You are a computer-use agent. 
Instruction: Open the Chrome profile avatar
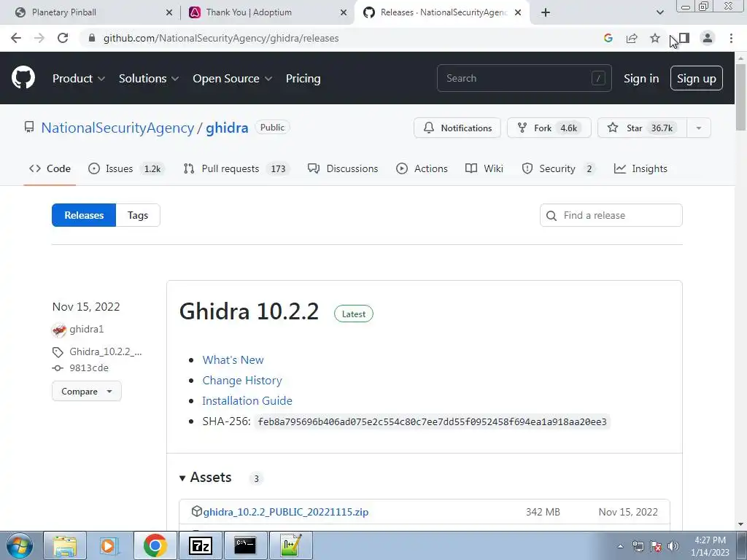(708, 38)
